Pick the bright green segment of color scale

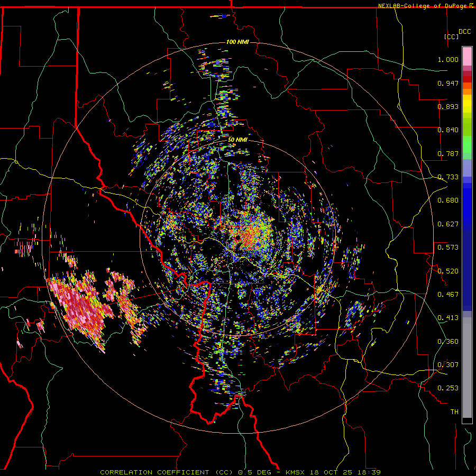click(467, 144)
